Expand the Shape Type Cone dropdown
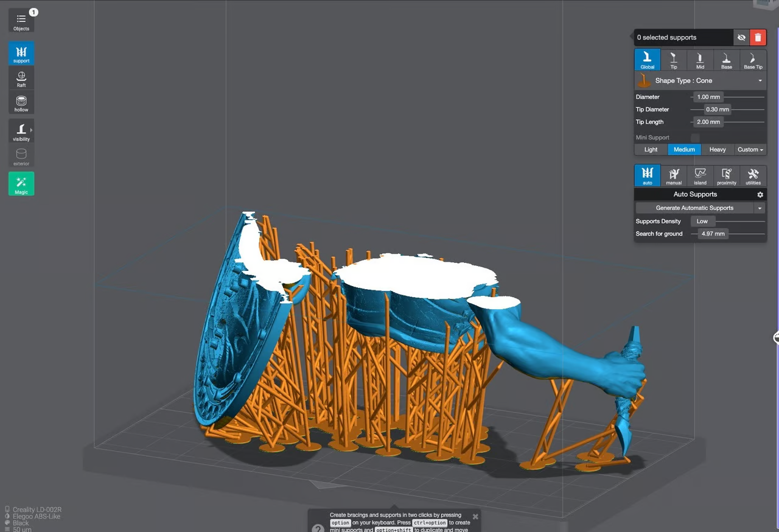This screenshot has height=532, width=779. click(760, 81)
